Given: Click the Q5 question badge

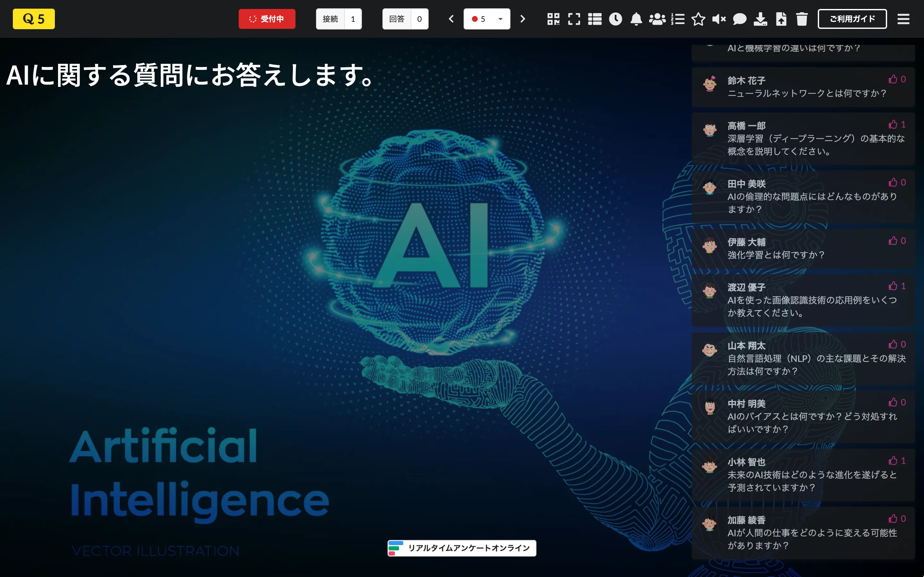Looking at the screenshot, I should (34, 18).
